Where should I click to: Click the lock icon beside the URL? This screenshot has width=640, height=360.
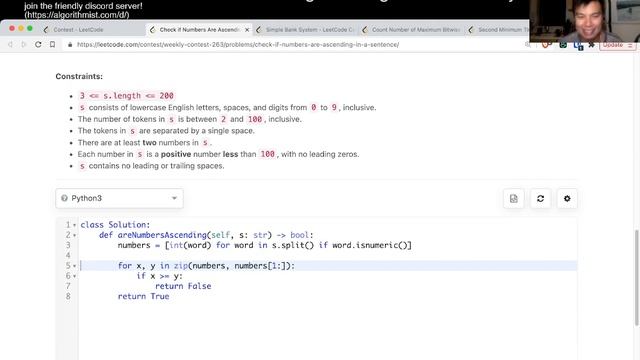click(70, 44)
